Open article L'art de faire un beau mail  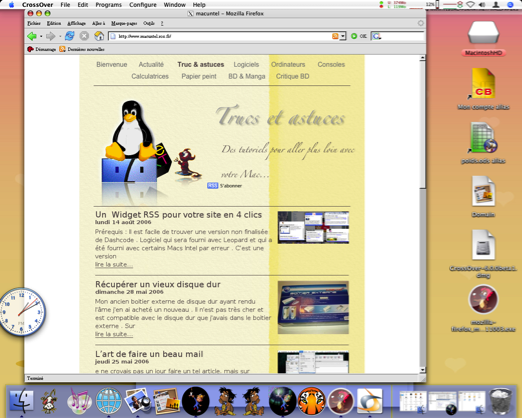(x=149, y=354)
